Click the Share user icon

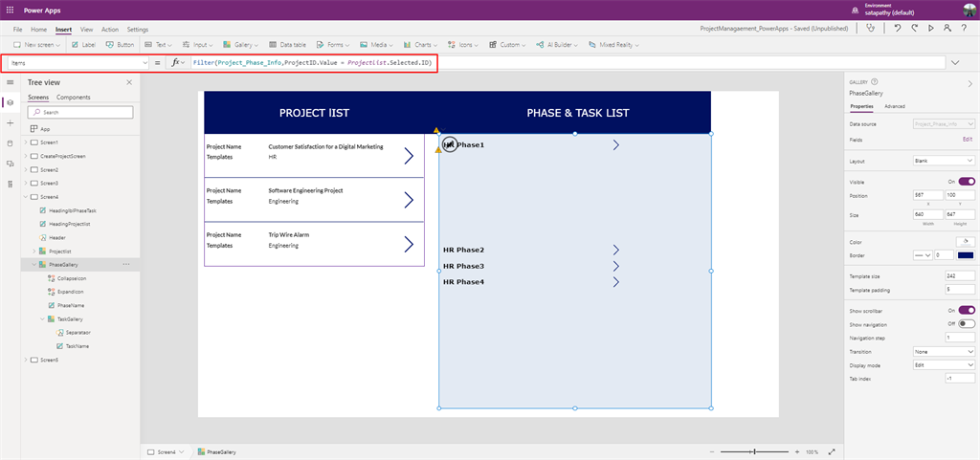point(948,30)
